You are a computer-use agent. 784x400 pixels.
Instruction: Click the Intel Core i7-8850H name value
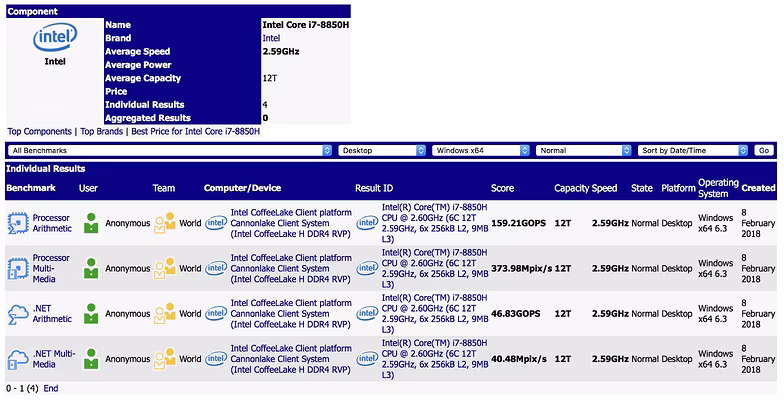click(306, 24)
